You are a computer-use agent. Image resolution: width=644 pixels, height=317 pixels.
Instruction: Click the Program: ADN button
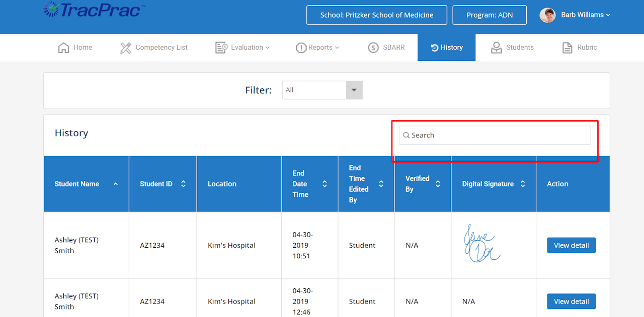pyautogui.click(x=489, y=15)
